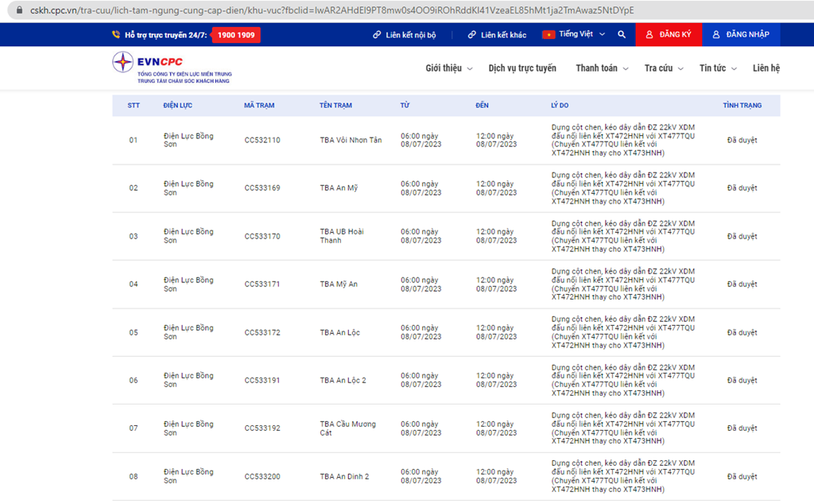Click the EVNCPC logo
The height and width of the screenshot is (504, 814).
pos(172,68)
